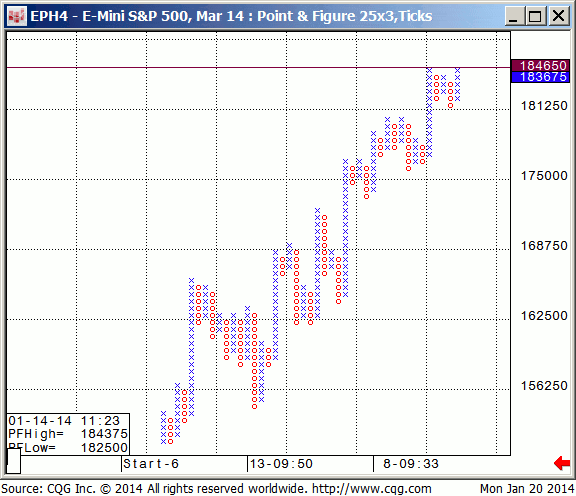576x496 pixels.
Task: Click the 156250 price axis label
Action: (544, 385)
